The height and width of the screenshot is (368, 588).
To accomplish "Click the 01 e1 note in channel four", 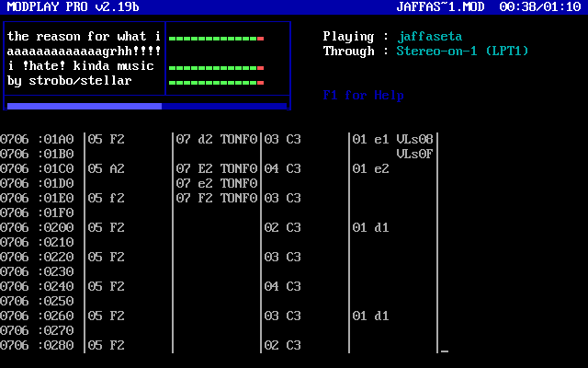I will pyautogui.click(x=370, y=140).
